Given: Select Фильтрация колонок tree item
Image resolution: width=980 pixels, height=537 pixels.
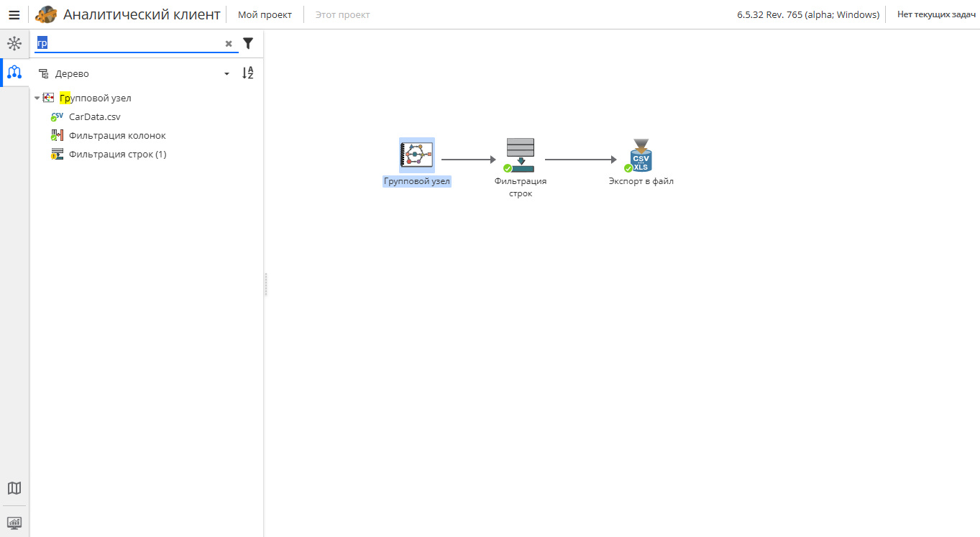Looking at the screenshot, I should [116, 136].
